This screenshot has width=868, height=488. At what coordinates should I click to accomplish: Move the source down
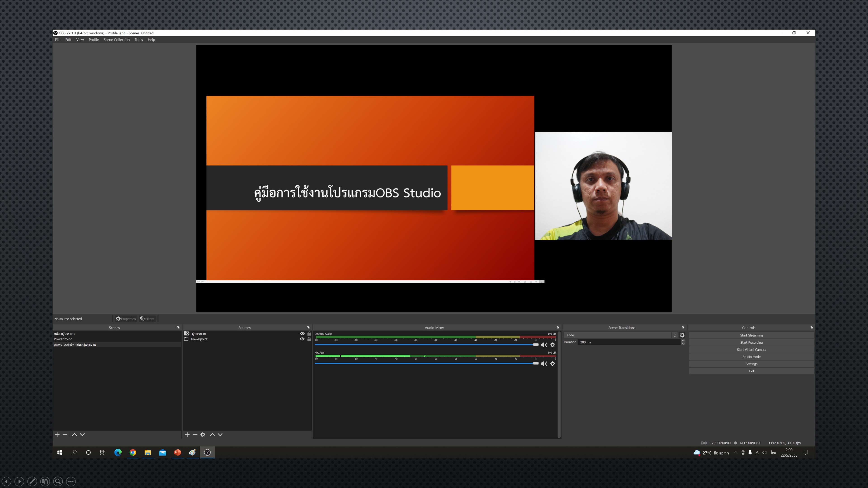[220, 435]
